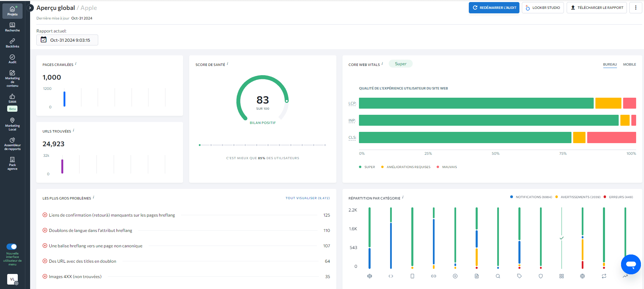644x289 pixels.
Task: Expand the collapsed sidebar arrow
Action: pyautogui.click(x=30, y=8)
